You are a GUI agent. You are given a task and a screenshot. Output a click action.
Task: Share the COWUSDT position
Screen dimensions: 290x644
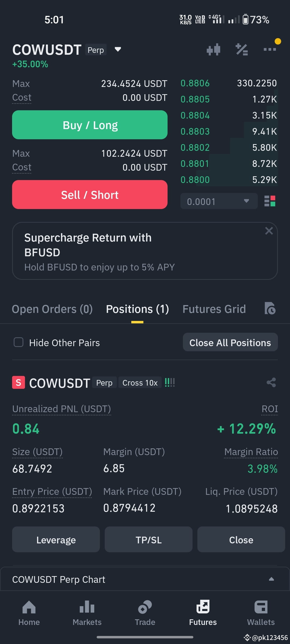[271, 382]
